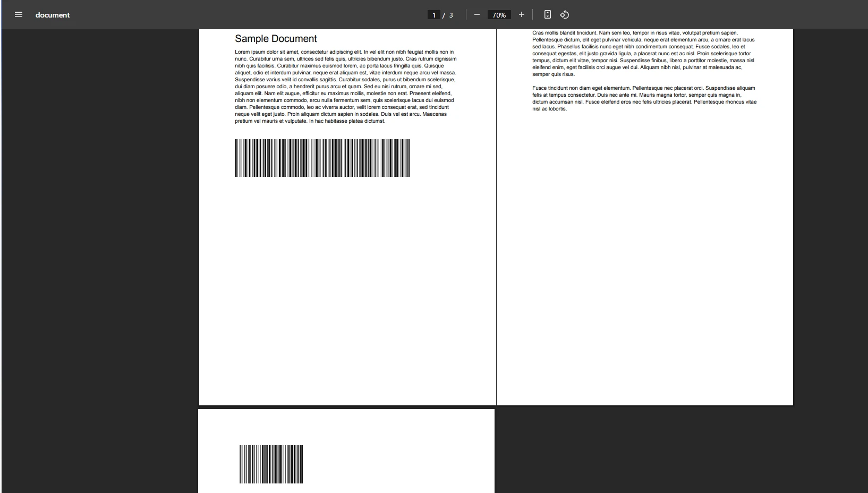Click the large barcode on first page

click(322, 158)
